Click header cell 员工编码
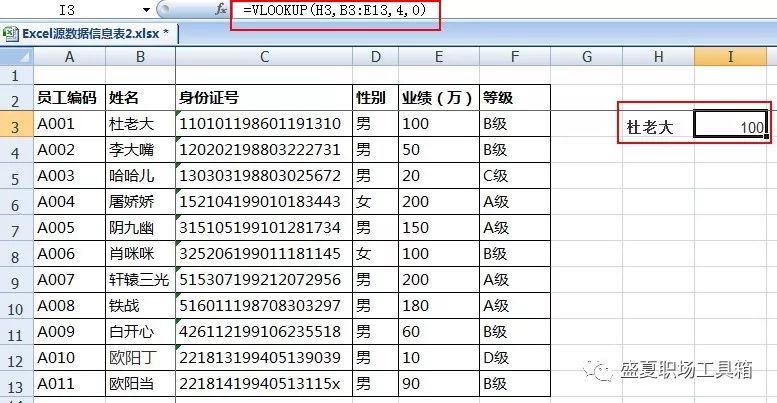 [69, 98]
